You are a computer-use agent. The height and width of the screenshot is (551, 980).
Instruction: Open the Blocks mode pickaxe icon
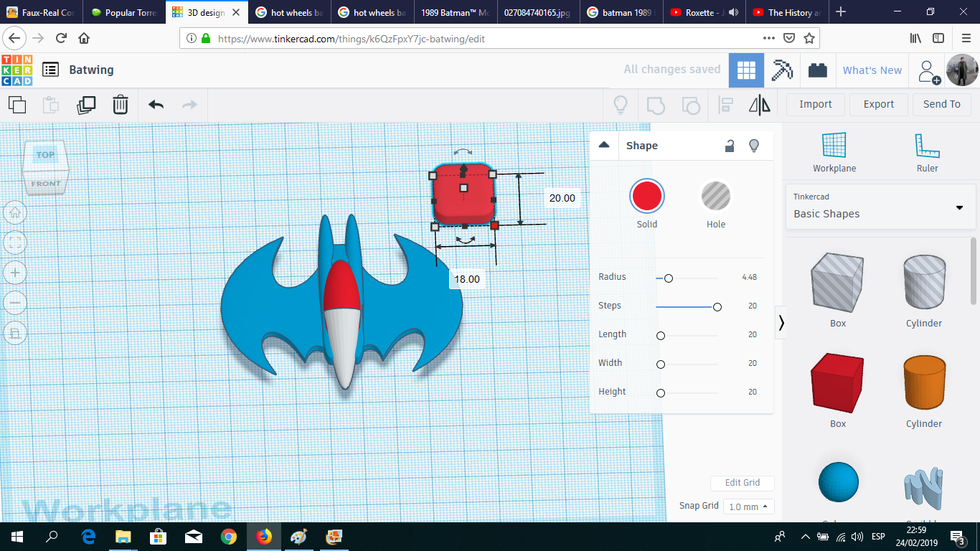click(782, 70)
